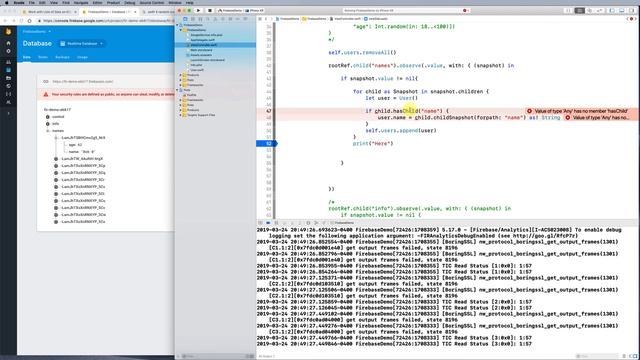Screen dimensions: 640x360
Task: Open the ML Kit icon in Firebase sidebar
Action: tap(8, 102)
